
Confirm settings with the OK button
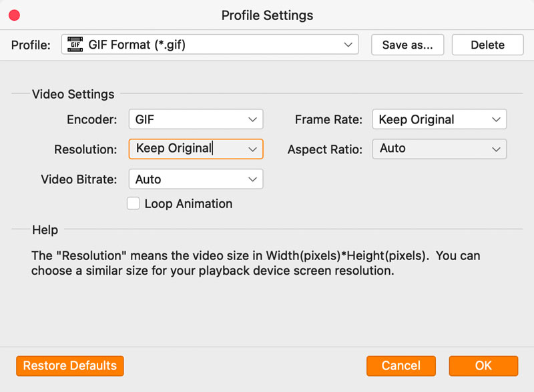(483, 365)
